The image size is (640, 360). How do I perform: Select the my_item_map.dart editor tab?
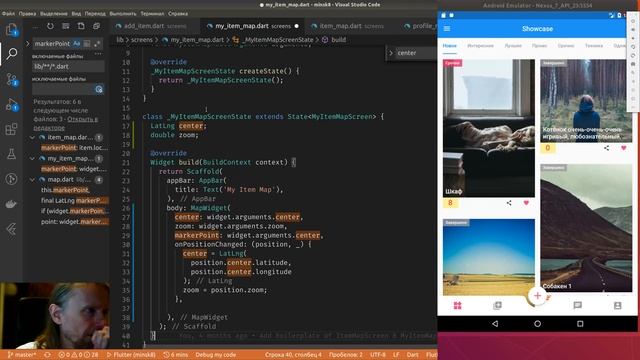pos(252,26)
